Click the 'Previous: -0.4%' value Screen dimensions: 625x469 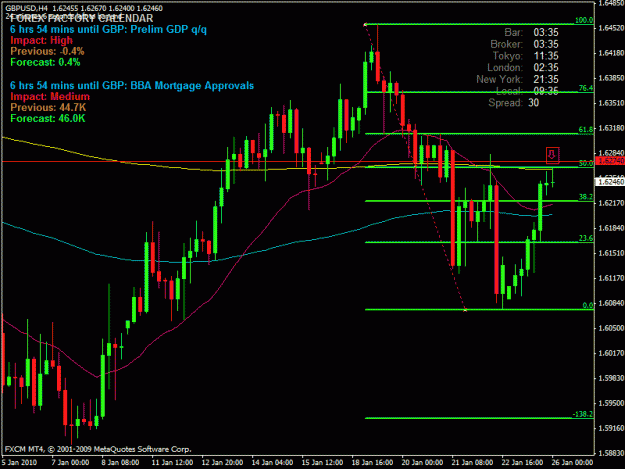(x=47, y=51)
